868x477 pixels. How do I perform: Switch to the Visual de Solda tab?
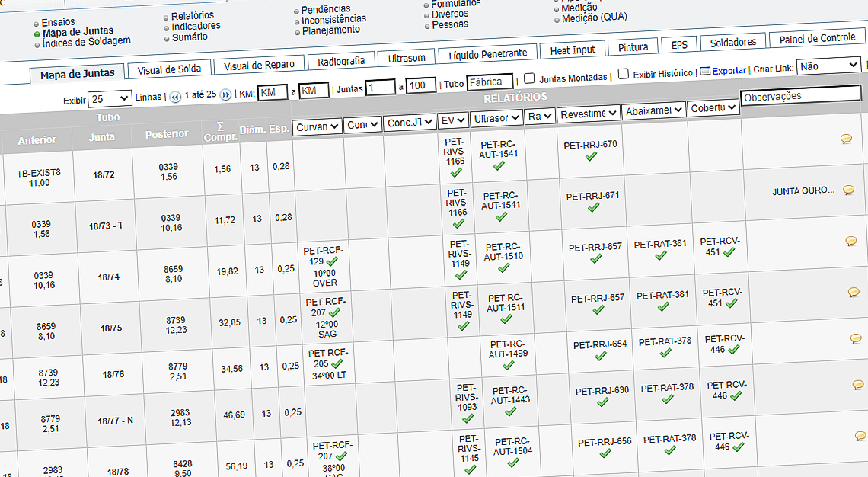coord(169,69)
